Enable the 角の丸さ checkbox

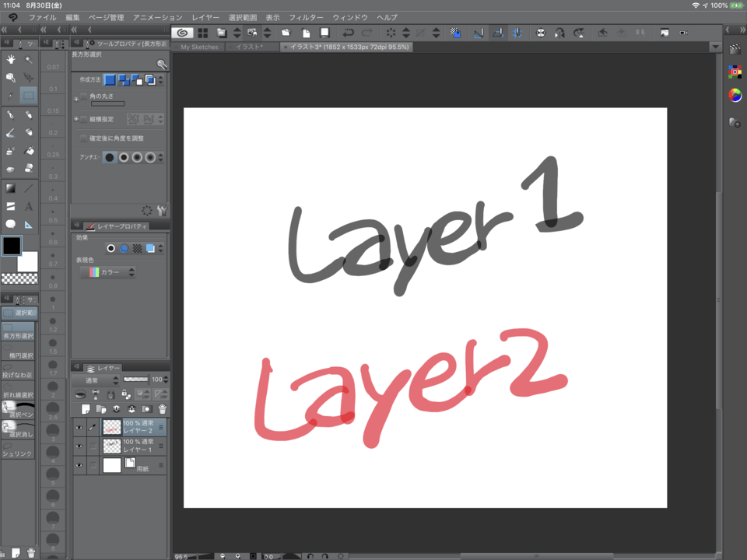click(x=84, y=96)
